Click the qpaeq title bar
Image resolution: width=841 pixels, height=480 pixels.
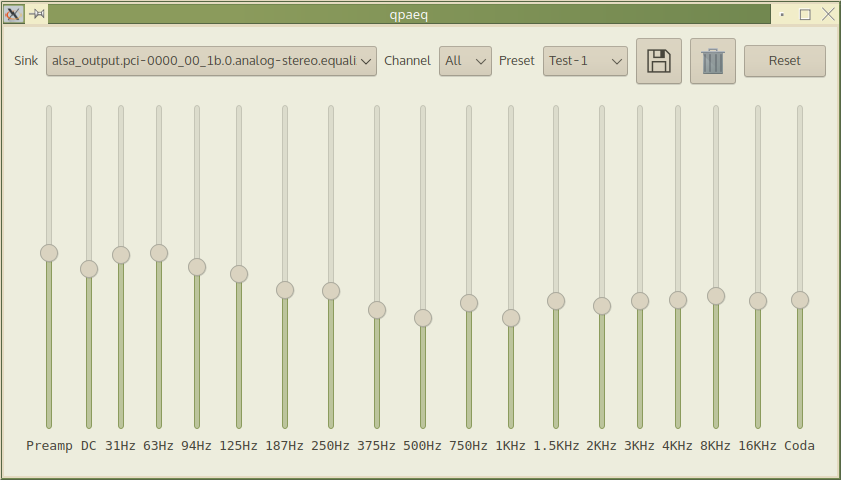(409, 14)
